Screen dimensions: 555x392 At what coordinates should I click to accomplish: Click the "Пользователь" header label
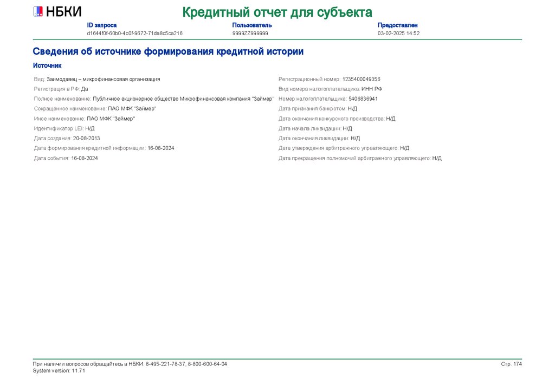coord(252,25)
